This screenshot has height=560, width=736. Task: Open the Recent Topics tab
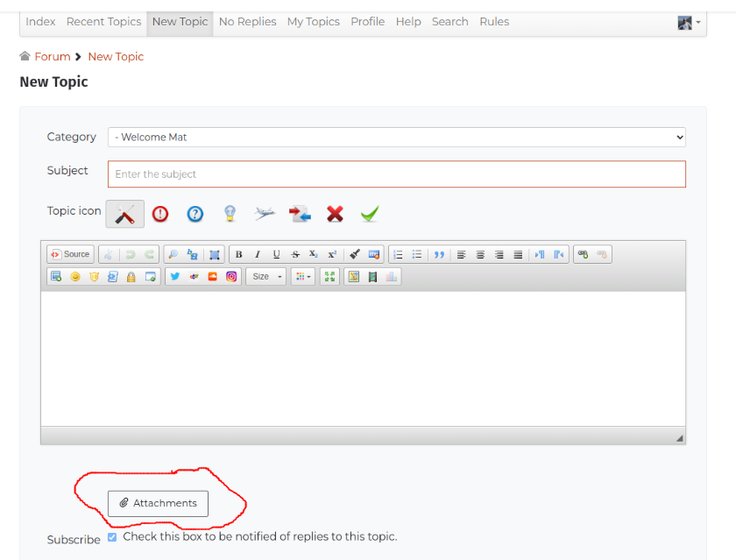pos(103,22)
